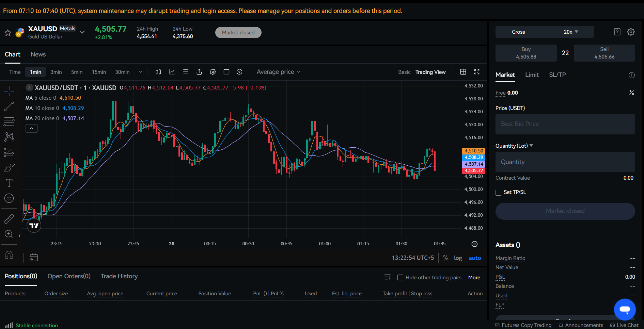Select the pattern drawing tool
Viewport: 644px width, 329px height.
tap(9, 137)
